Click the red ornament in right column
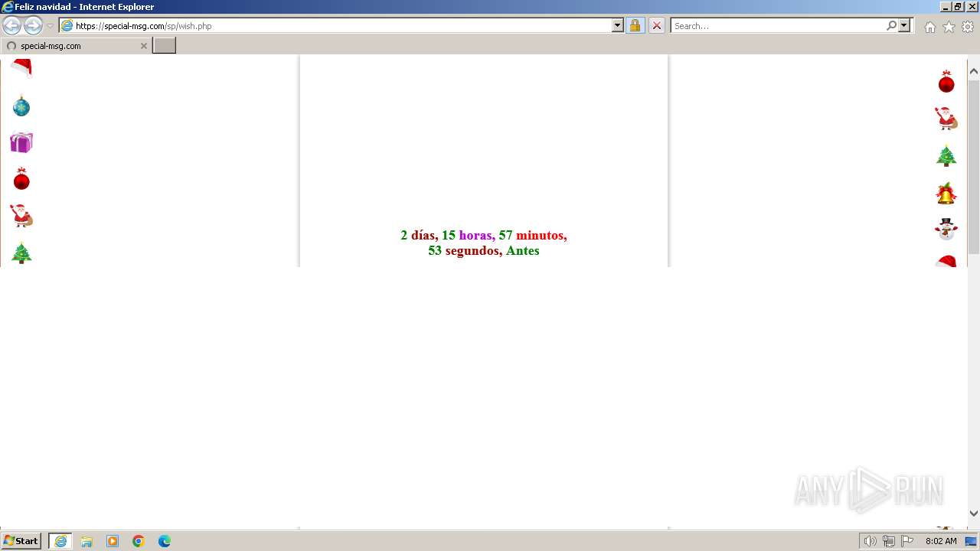 946,82
